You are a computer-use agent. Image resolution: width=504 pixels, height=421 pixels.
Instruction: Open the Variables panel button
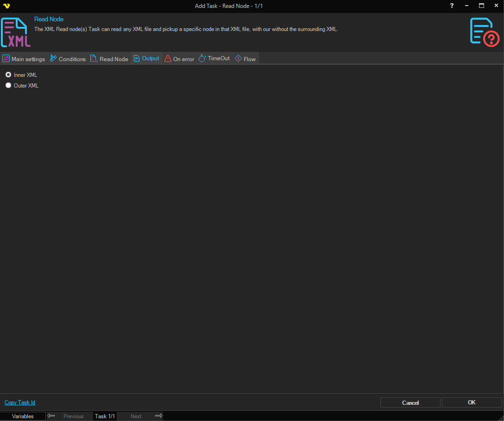click(x=23, y=416)
